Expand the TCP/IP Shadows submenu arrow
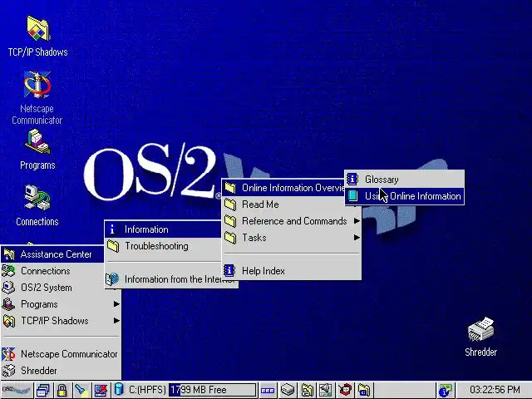The width and height of the screenshot is (532, 399). 116,321
